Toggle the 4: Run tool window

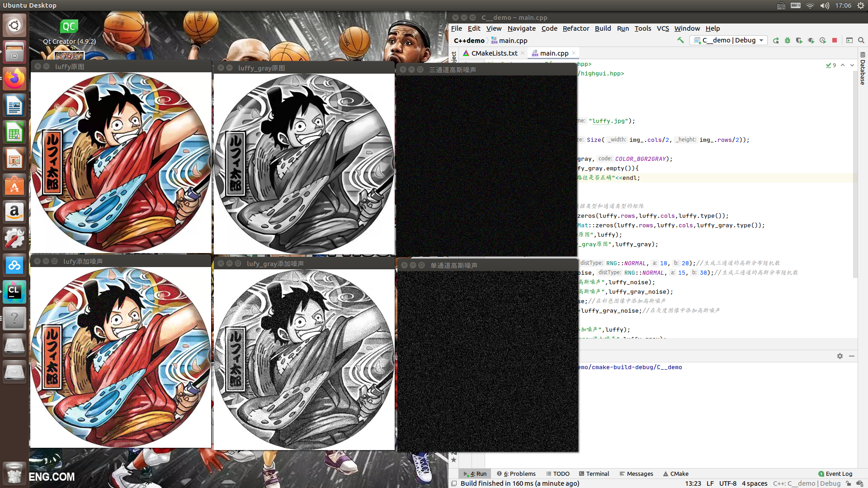point(475,474)
